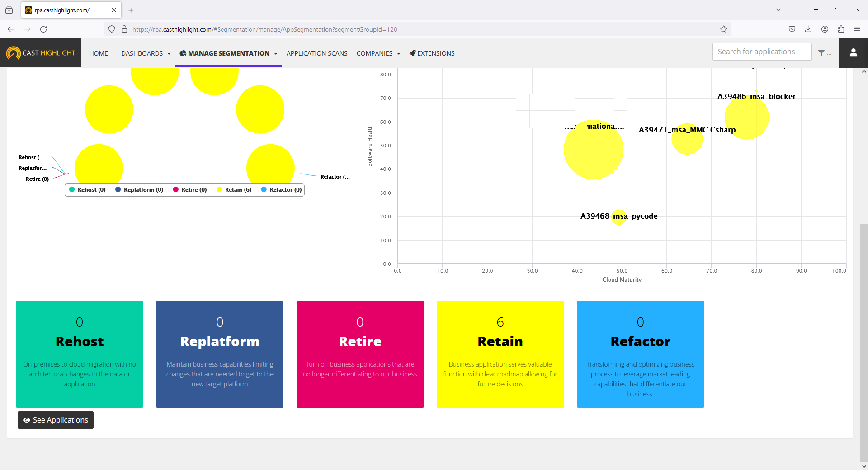Reload the current page

click(x=43, y=29)
